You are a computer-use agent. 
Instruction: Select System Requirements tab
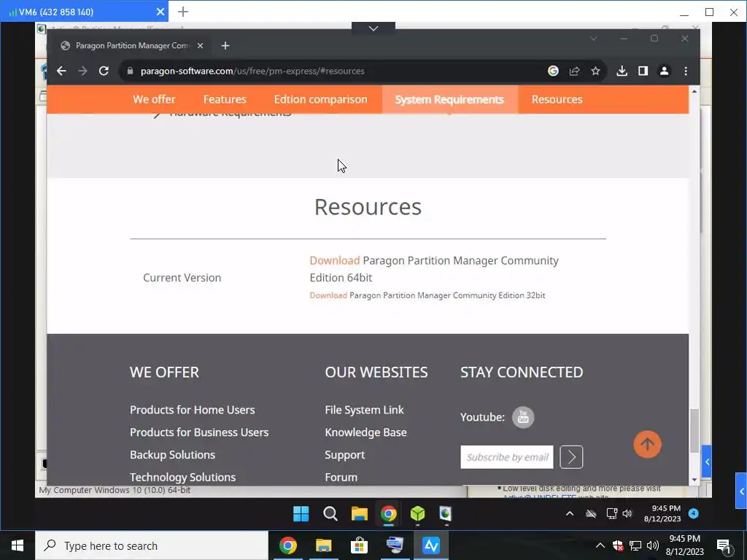pos(449,99)
